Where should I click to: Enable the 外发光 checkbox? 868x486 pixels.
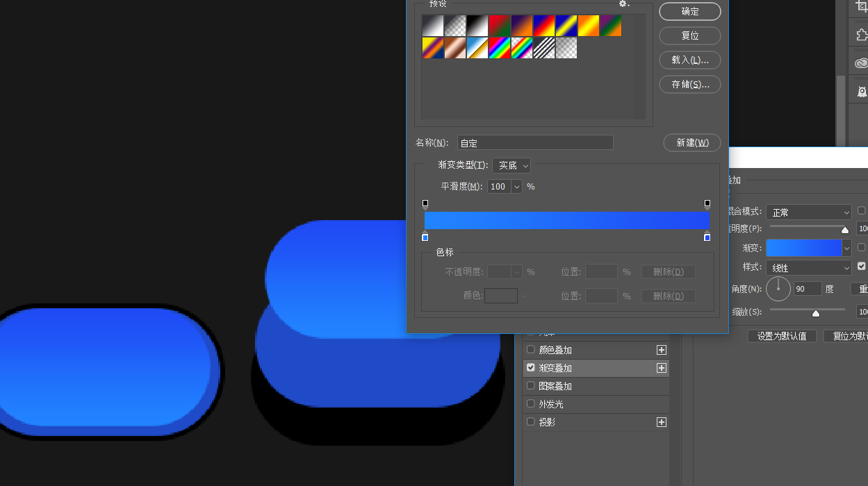tap(531, 403)
